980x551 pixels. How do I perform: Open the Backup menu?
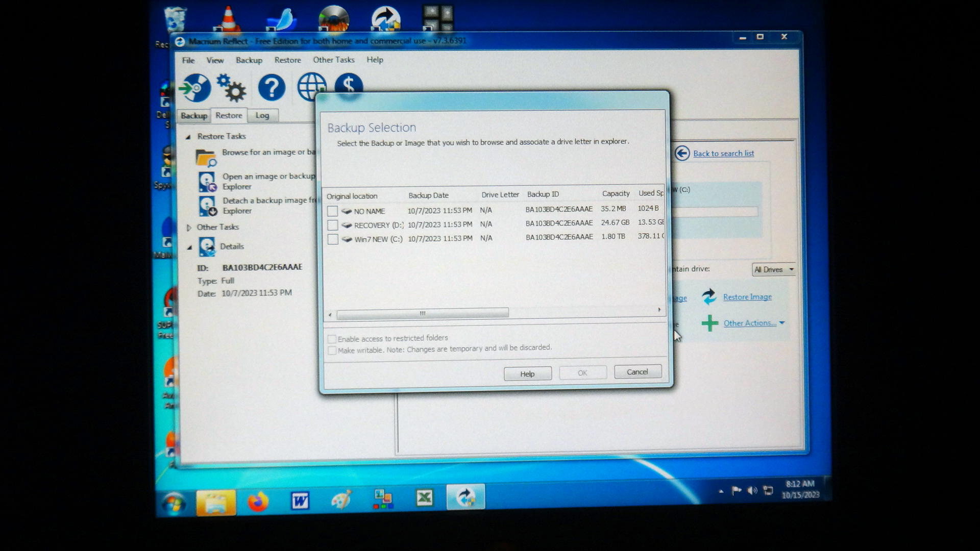click(249, 60)
